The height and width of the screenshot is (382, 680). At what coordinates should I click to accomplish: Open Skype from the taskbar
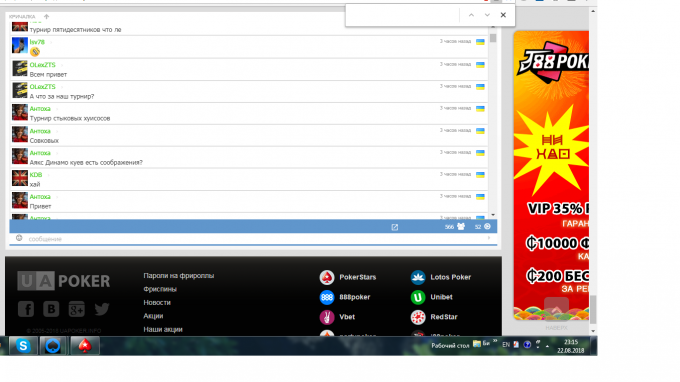pos(23,346)
